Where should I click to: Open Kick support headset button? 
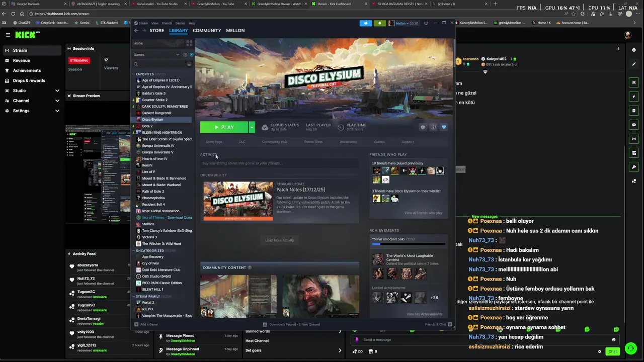(x=630, y=348)
